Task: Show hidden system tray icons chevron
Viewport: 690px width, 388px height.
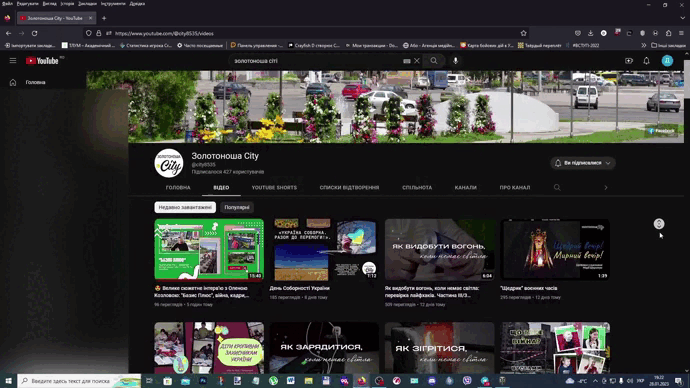Action: 595,381
